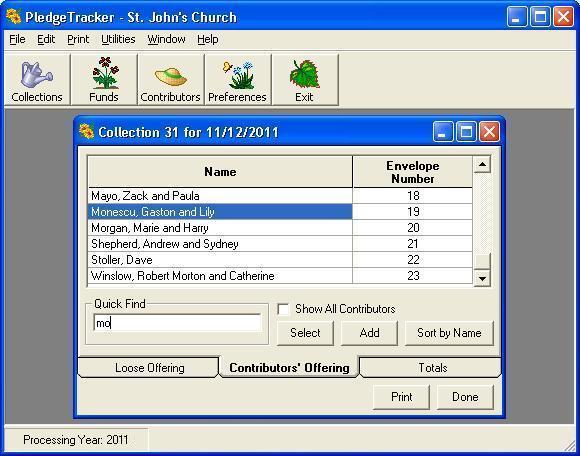Open the Contributors hat toolbar icon

[171, 80]
